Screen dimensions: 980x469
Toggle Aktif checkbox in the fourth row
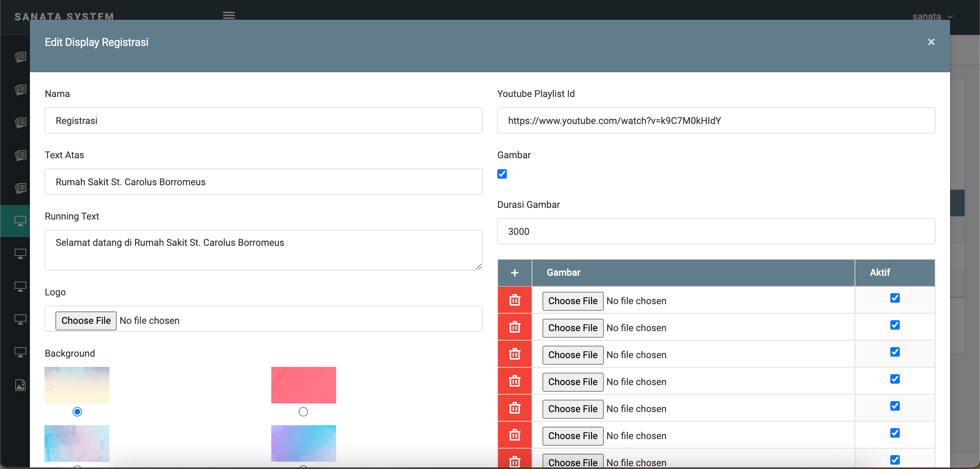point(895,379)
